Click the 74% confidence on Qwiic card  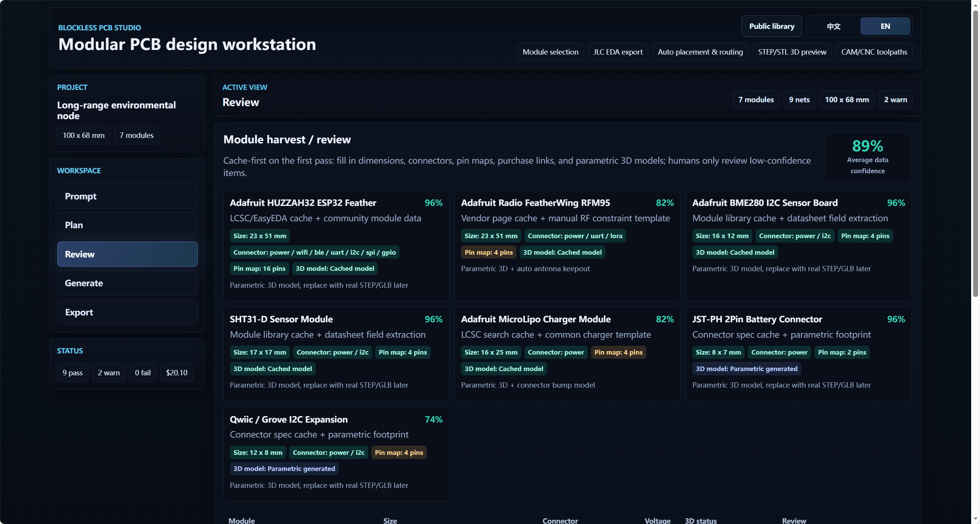433,420
